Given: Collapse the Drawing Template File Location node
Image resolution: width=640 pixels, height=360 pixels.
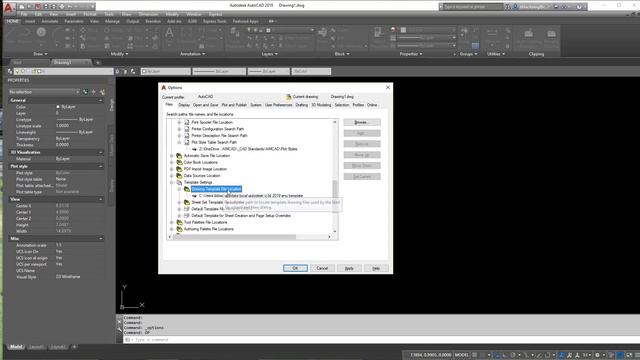Looking at the screenshot, I should pyautogui.click(x=179, y=189).
